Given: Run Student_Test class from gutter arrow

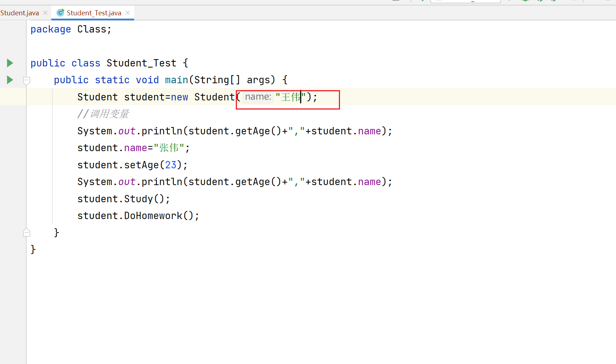Looking at the screenshot, I should point(10,63).
